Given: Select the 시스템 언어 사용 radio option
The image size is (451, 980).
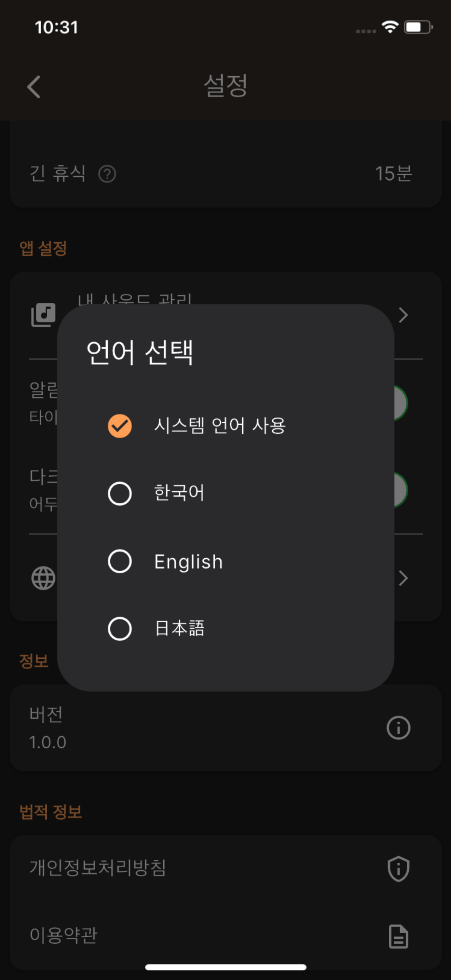Looking at the screenshot, I should coord(120,426).
